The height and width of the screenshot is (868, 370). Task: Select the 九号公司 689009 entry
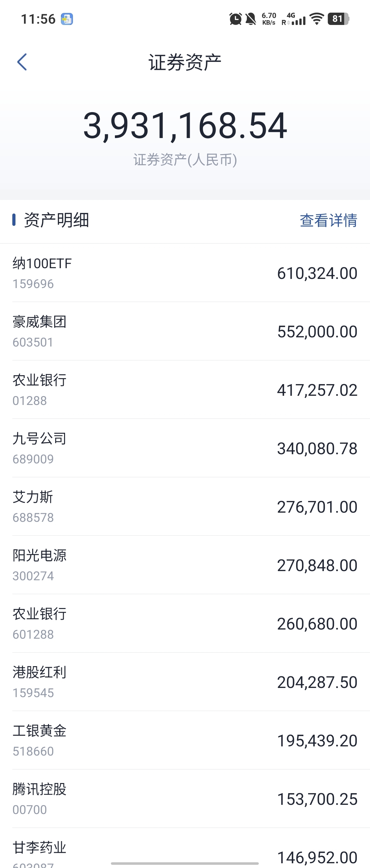point(185,448)
